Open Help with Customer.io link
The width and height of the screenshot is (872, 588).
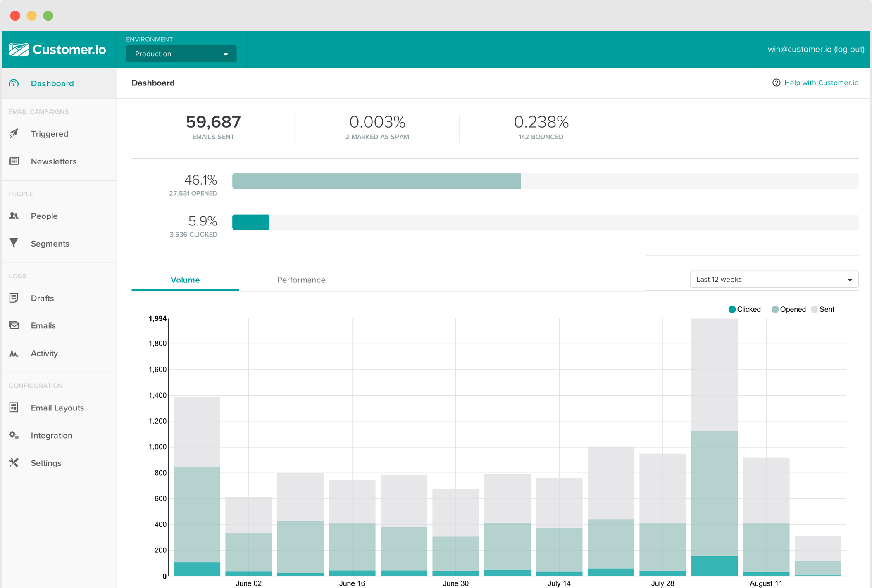coord(821,83)
